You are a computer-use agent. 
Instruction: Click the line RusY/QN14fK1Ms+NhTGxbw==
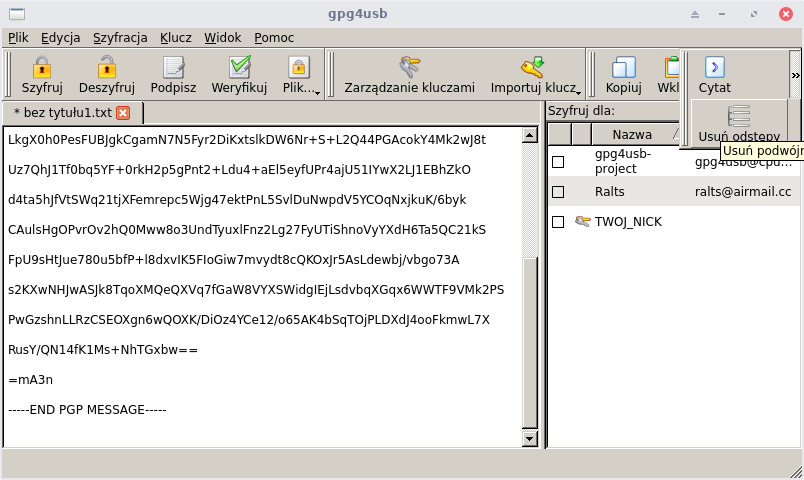pyautogui.click(x=103, y=350)
